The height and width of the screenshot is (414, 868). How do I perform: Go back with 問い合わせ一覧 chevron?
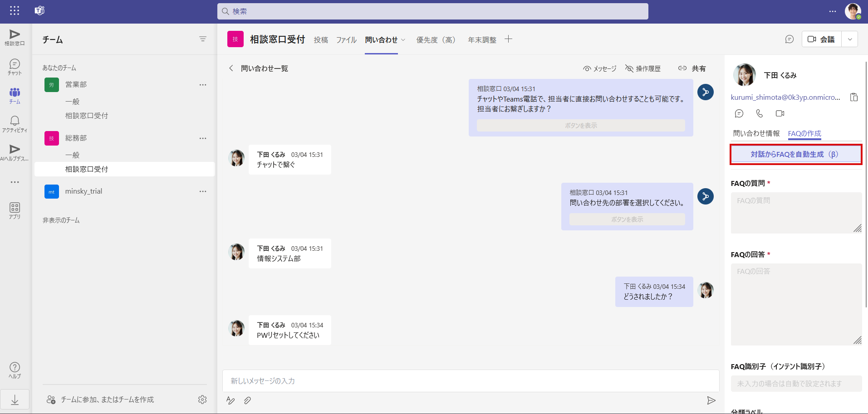(231, 68)
